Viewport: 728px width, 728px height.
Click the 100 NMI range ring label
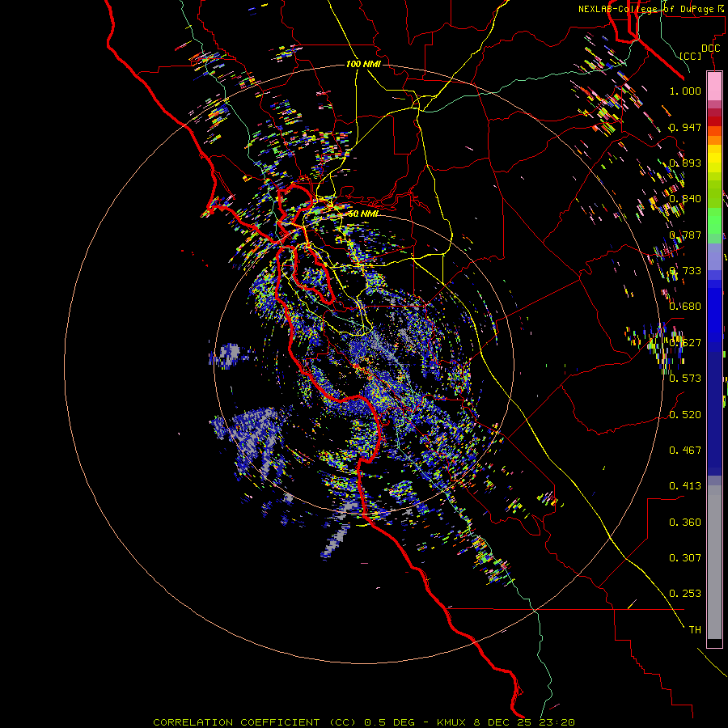pyautogui.click(x=363, y=64)
